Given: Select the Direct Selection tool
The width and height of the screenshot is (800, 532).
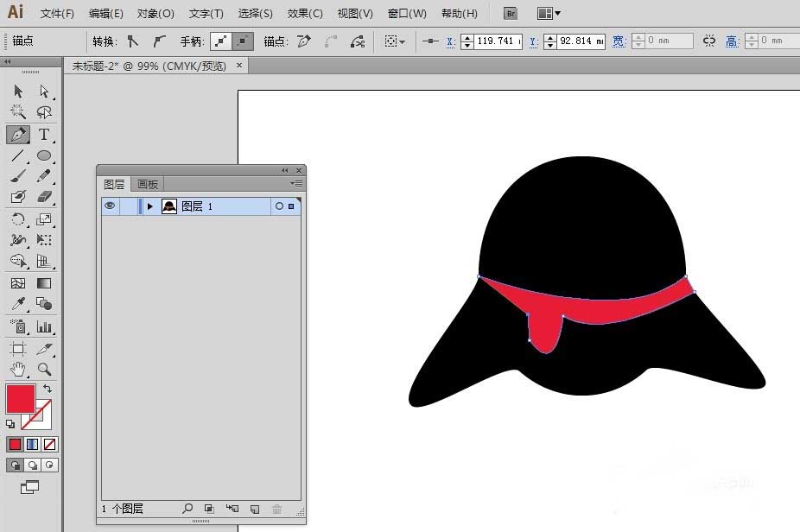Looking at the screenshot, I should pyautogui.click(x=44, y=92).
